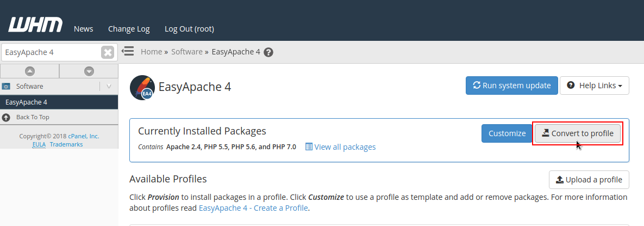
Task: Open the EULA link
Action: pyautogui.click(x=39, y=144)
